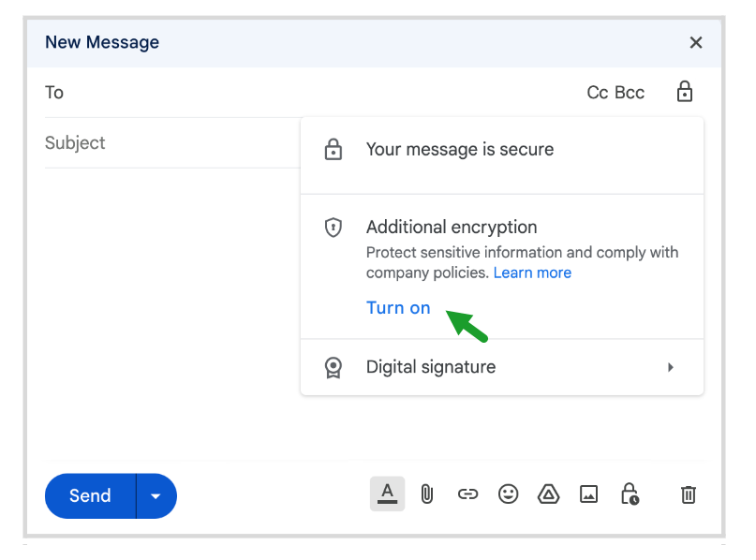Image resolution: width=756 pixels, height=560 pixels.
Task: Insert a photo into the message
Action: tap(588, 494)
